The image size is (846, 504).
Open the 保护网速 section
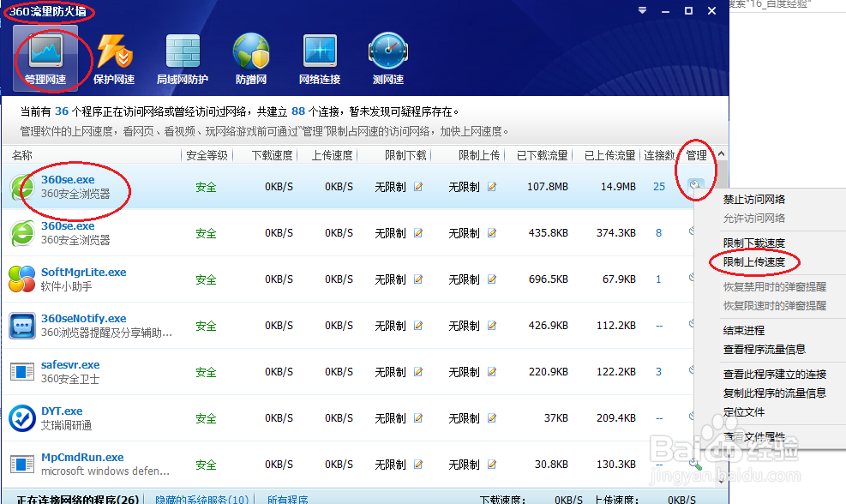point(114,58)
